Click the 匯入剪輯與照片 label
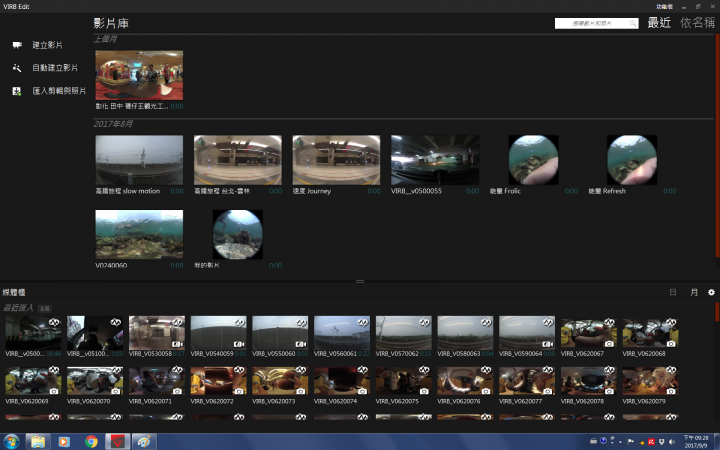 59,91
